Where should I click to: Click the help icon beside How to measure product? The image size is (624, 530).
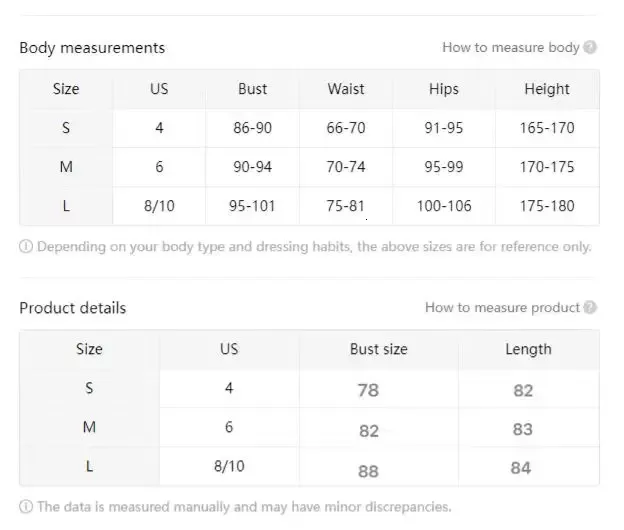590,308
